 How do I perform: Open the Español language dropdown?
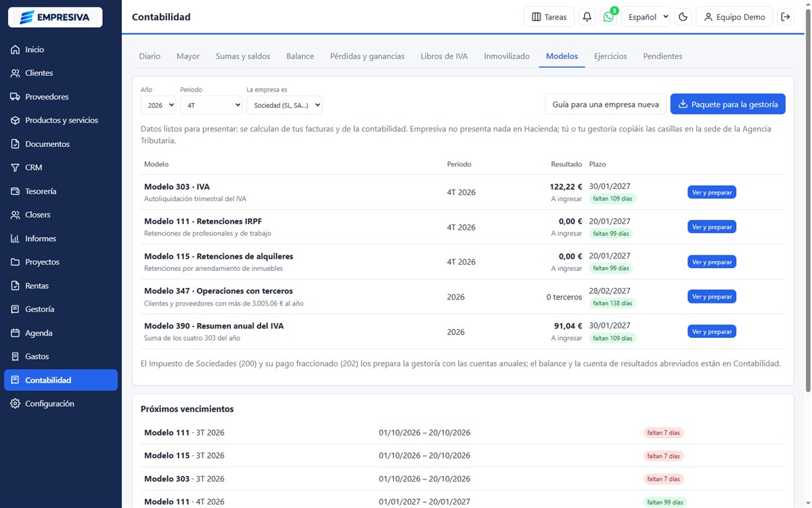pos(646,17)
